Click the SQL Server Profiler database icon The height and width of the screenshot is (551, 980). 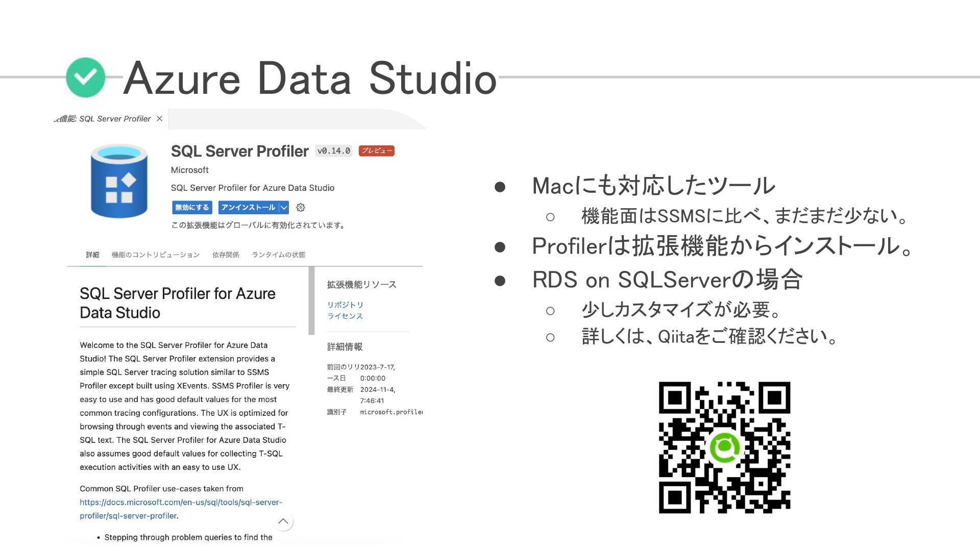click(119, 181)
